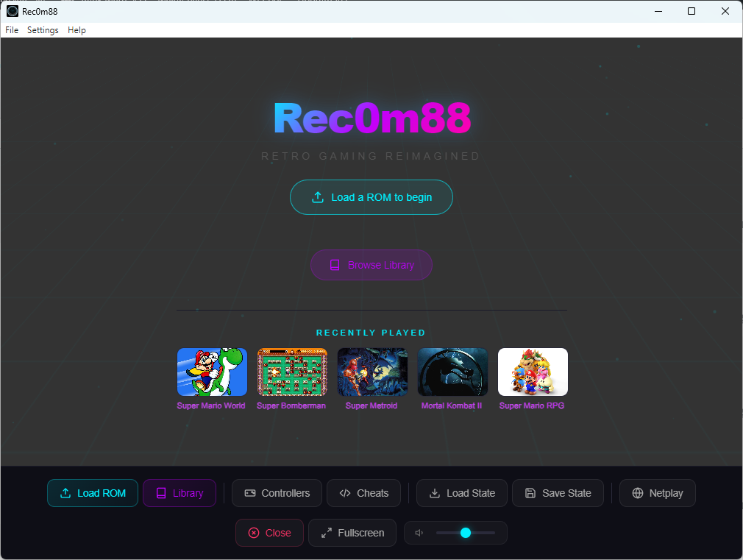Click the upload icon on Load ROM button
The width and height of the screenshot is (743, 560).
pos(64,493)
